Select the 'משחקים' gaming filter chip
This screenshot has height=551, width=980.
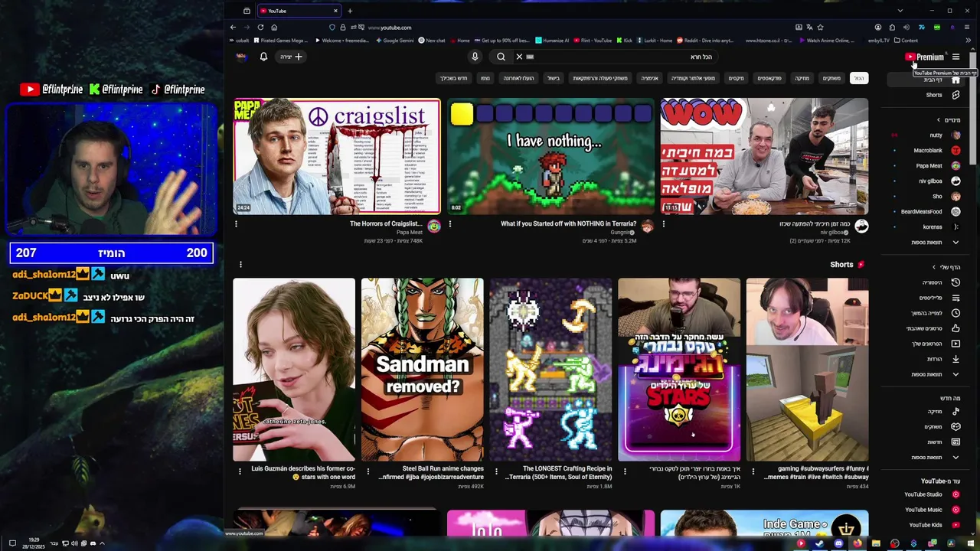[x=831, y=78]
